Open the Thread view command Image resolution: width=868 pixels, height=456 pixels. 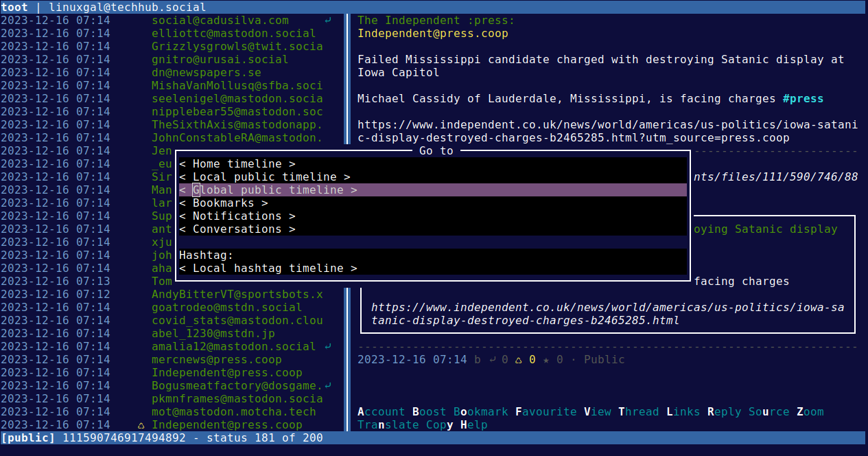coord(638,411)
